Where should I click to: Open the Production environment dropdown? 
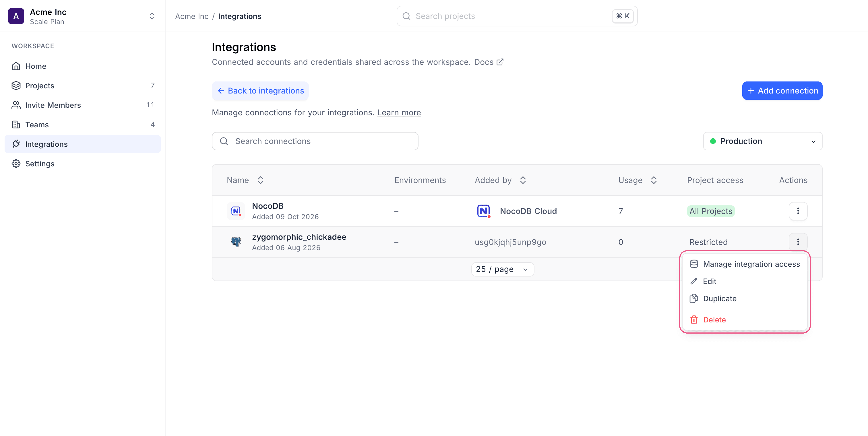tap(763, 141)
